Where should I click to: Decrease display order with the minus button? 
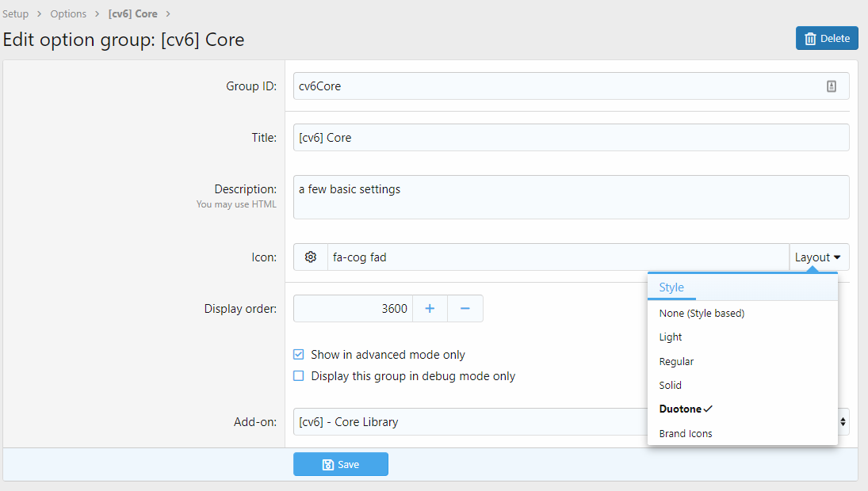465,309
